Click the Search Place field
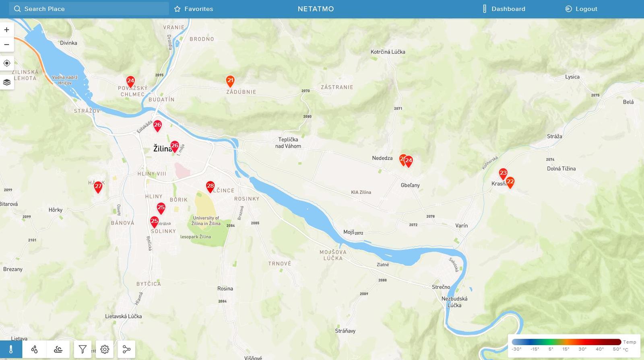 tap(89, 9)
